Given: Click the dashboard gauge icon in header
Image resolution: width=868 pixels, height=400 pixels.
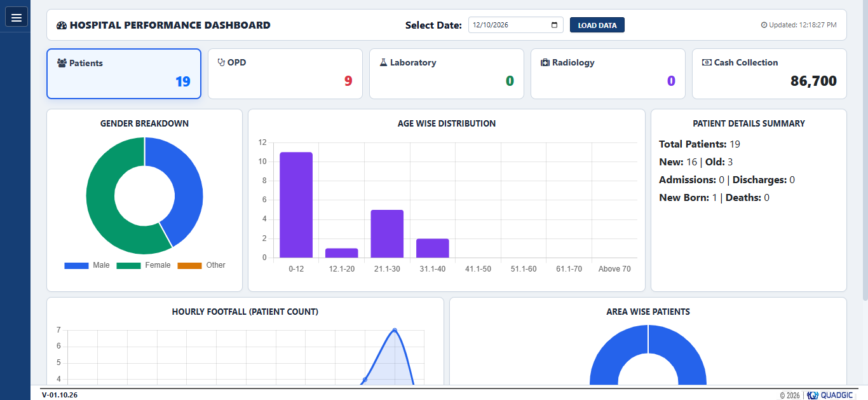Looking at the screenshot, I should (62, 25).
